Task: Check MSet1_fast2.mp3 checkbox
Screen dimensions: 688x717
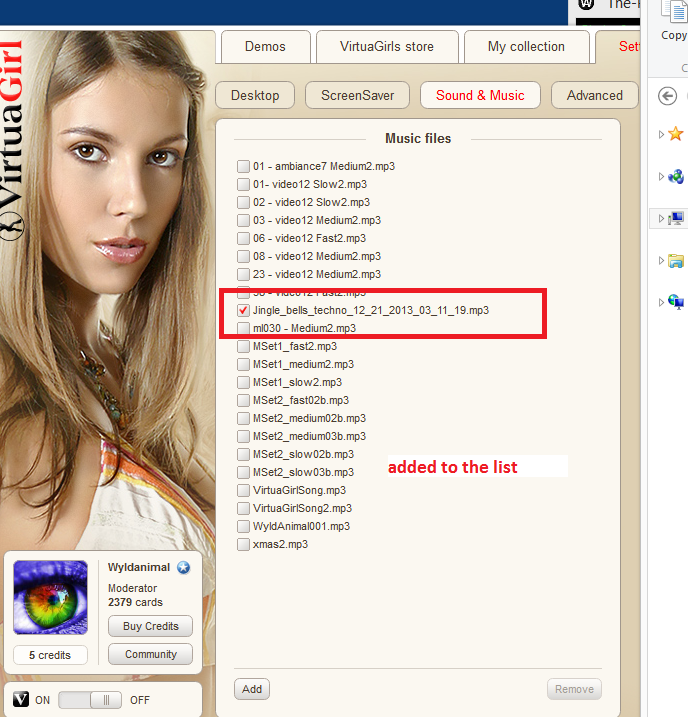Action: (243, 346)
